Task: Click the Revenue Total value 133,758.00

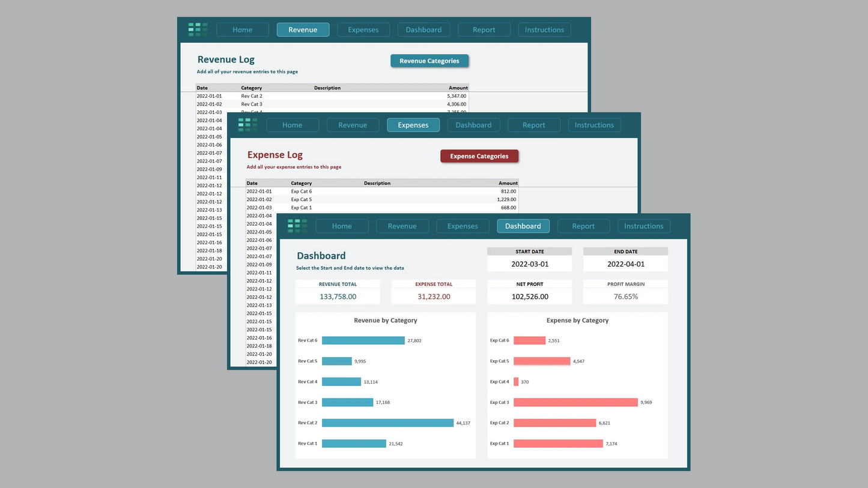Action: 338,297
